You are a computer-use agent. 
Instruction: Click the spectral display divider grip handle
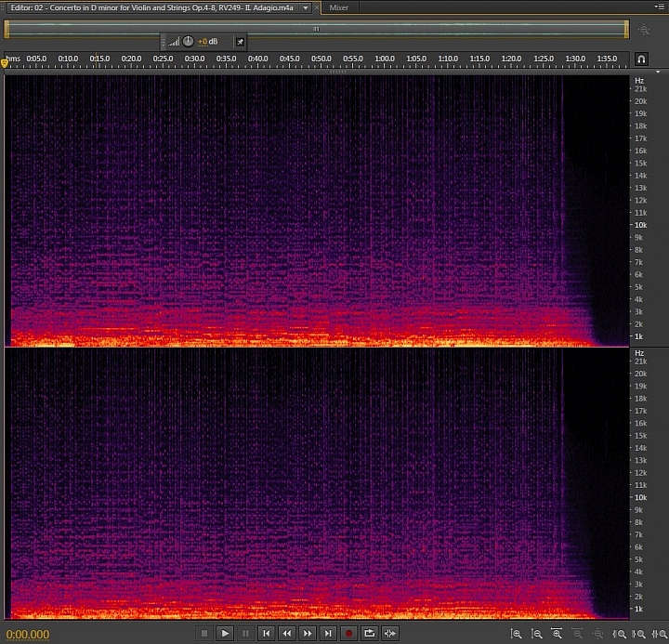coord(337,72)
